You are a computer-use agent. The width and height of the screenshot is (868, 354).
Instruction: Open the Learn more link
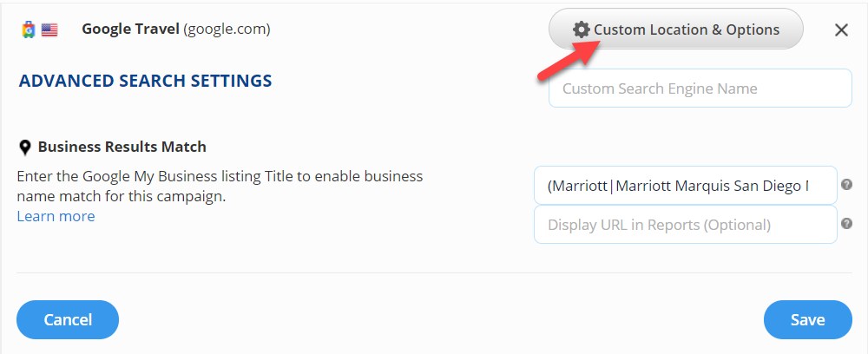click(x=56, y=216)
